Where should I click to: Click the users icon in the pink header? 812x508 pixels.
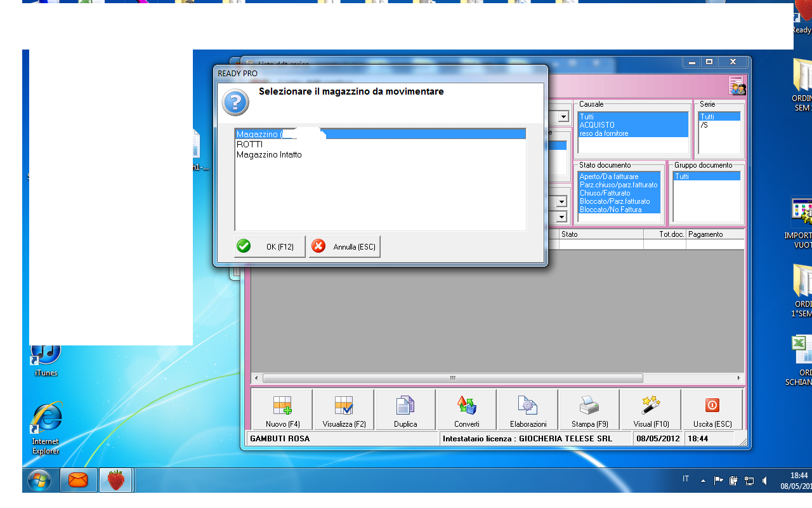click(737, 86)
